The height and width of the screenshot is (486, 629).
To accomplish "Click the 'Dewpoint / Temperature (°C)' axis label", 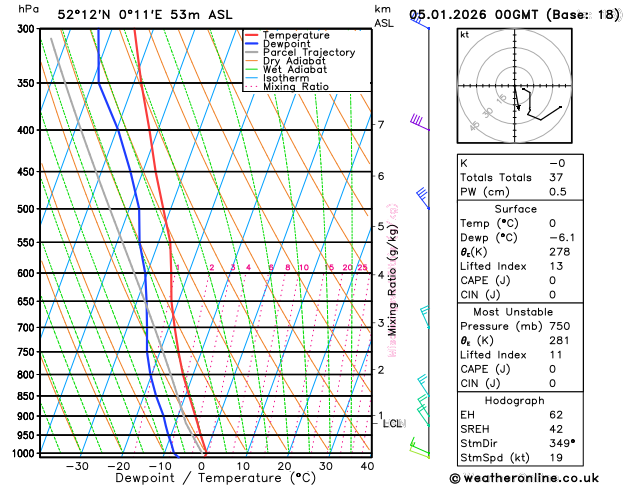I will click(x=201, y=478).
